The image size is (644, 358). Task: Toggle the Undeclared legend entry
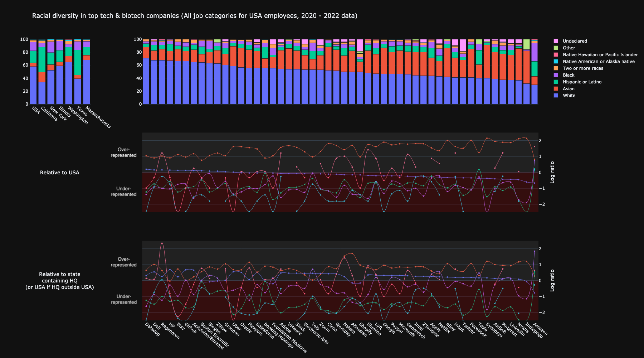[x=575, y=41]
